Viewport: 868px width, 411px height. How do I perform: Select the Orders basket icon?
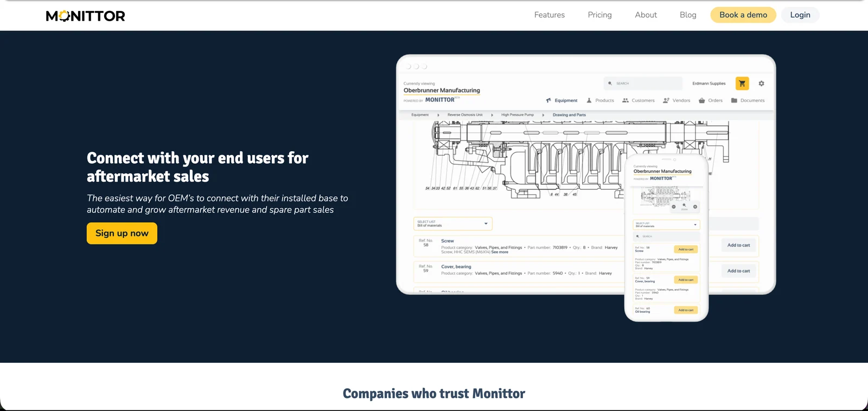[702, 100]
